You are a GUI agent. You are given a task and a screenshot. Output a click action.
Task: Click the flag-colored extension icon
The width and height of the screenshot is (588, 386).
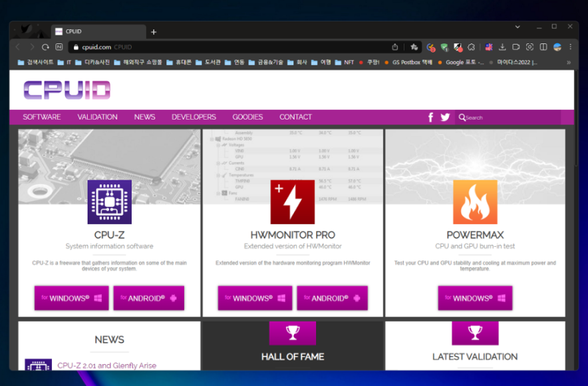(489, 47)
